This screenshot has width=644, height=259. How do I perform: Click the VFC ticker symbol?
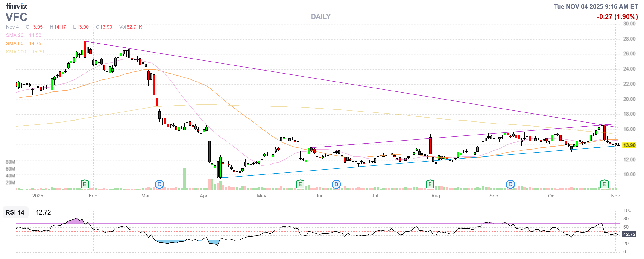click(x=17, y=17)
